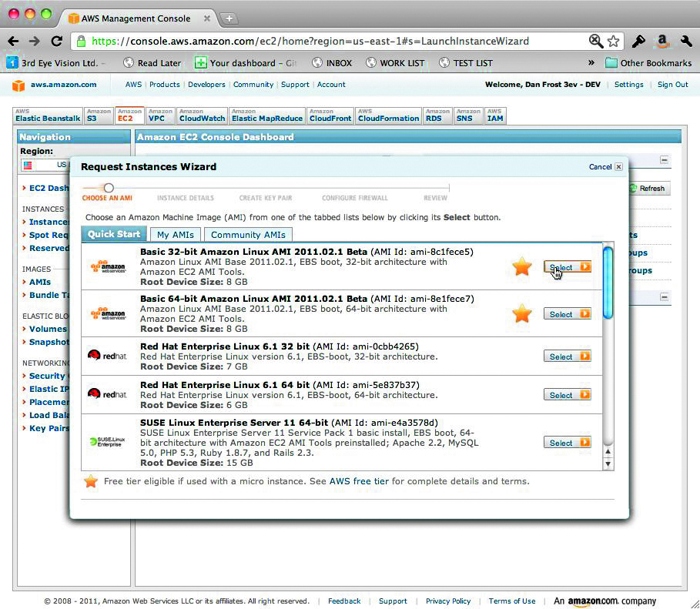Image resolution: width=700 pixels, height=609 pixels.
Task: Open the browser wrench settings menu
Action: pos(686,41)
